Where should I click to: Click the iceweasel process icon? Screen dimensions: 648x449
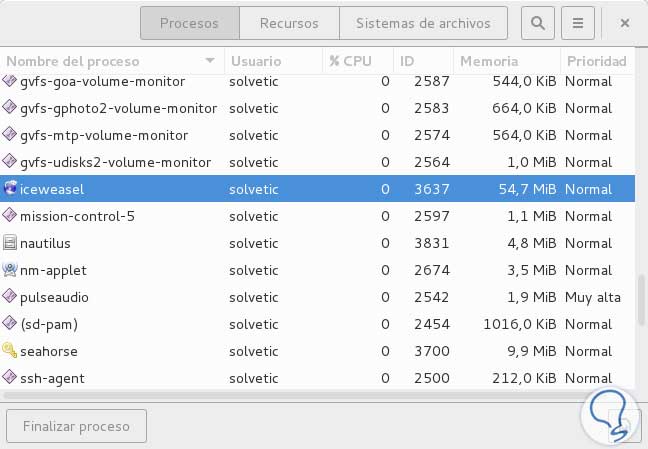(x=11, y=188)
